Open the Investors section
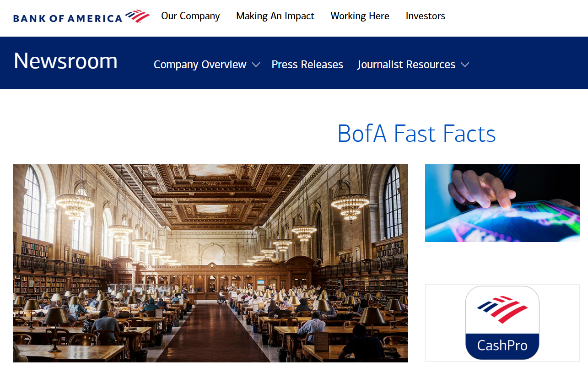 point(425,16)
